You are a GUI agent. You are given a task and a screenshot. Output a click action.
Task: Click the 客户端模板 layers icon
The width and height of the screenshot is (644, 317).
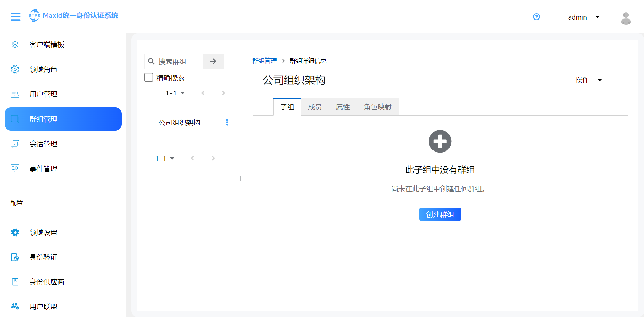click(15, 45)
